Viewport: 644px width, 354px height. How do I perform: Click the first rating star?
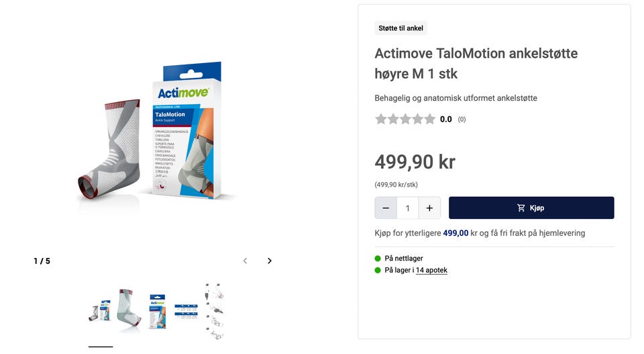[x=381, y=120]
